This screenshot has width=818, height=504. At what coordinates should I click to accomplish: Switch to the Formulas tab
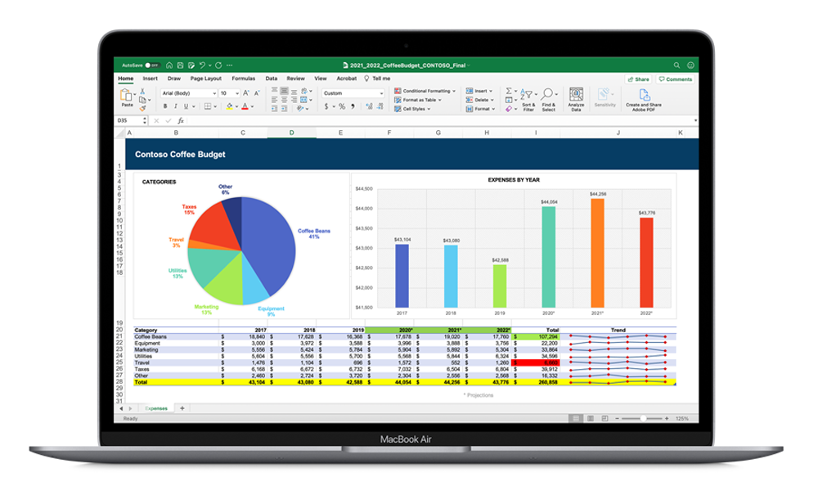(x=243, y=79)
